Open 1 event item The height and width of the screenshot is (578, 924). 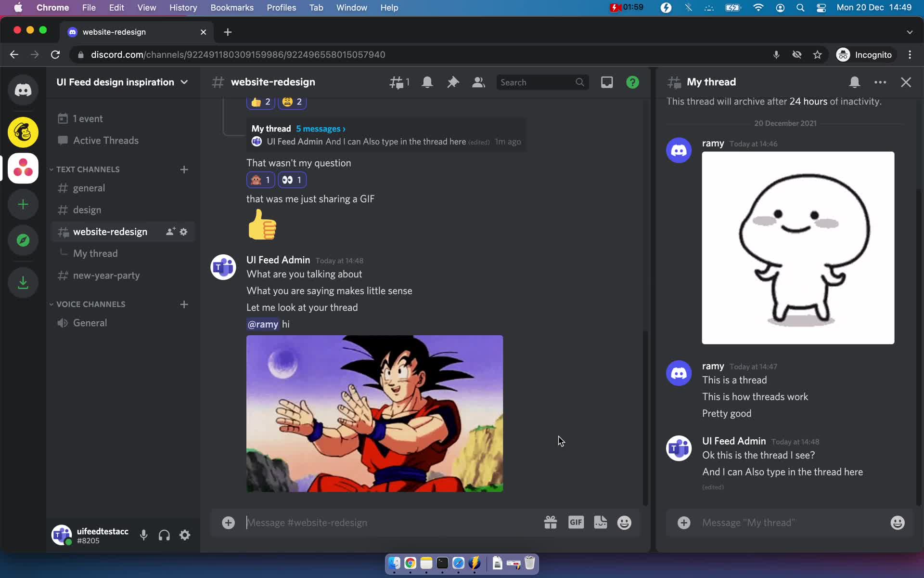tap(123, 118)
